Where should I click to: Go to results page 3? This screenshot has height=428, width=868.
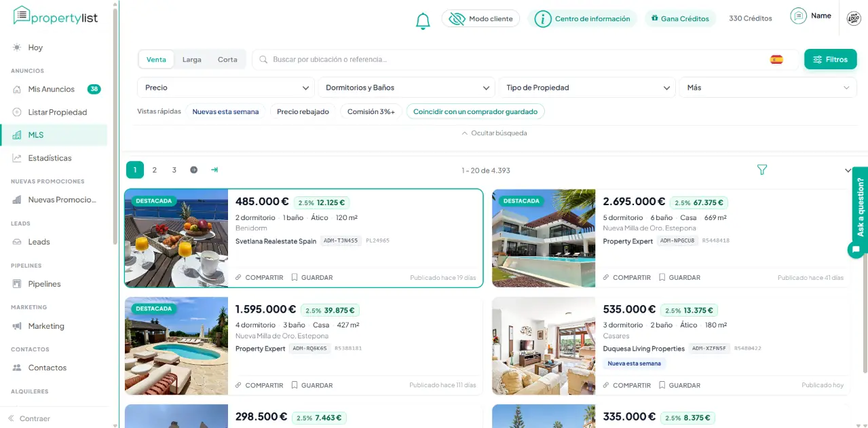click(x=174, y=170)
